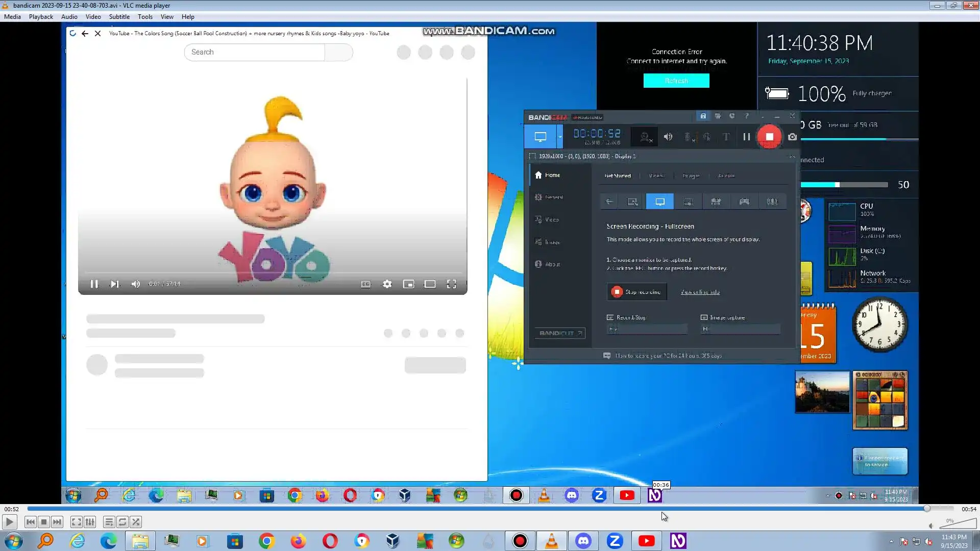Open the Media menu

12,17
